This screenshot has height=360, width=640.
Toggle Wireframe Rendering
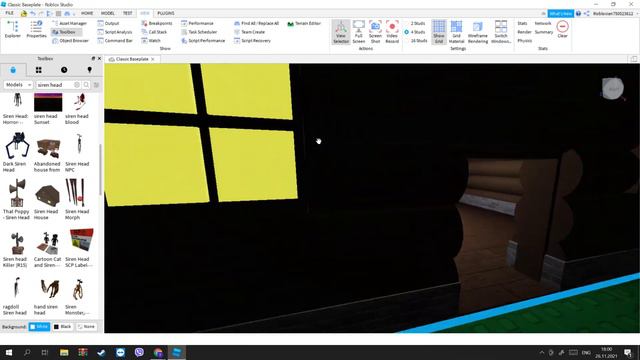478,31
